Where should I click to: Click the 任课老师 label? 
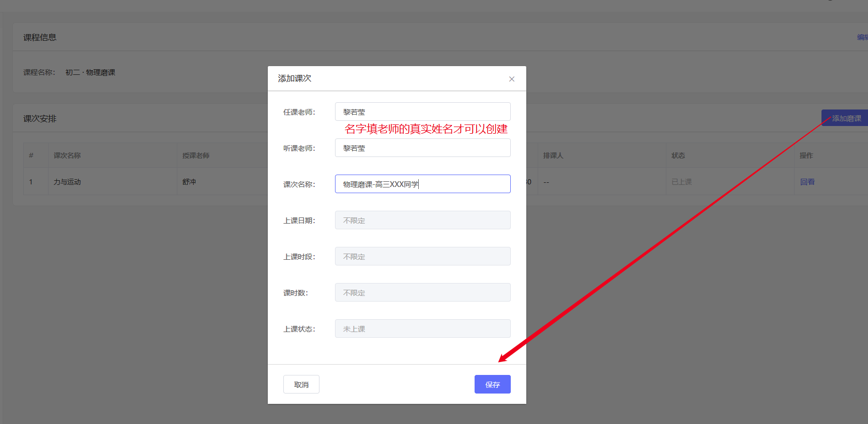(299, 112)
